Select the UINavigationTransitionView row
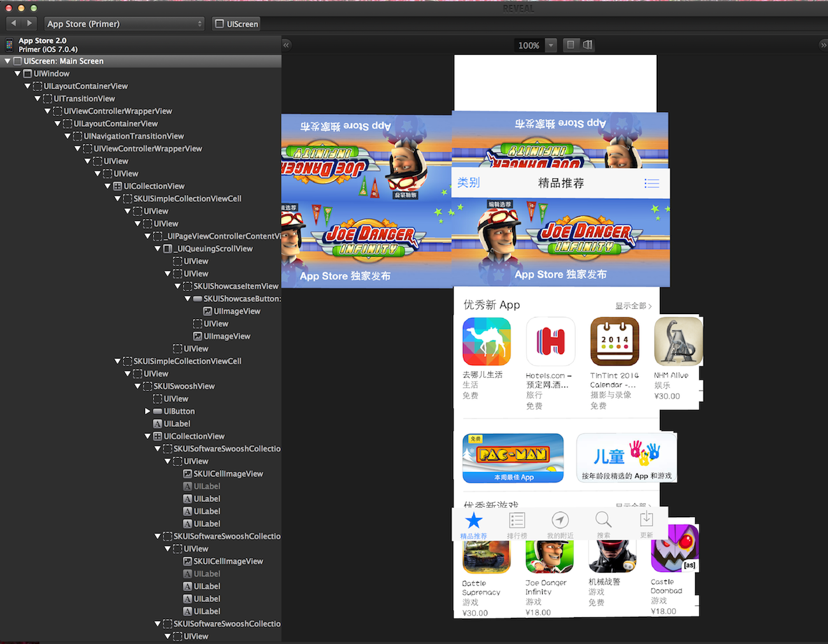Image resolution: width=828 pixels, height=644 pixels. (x=140, y=136)
